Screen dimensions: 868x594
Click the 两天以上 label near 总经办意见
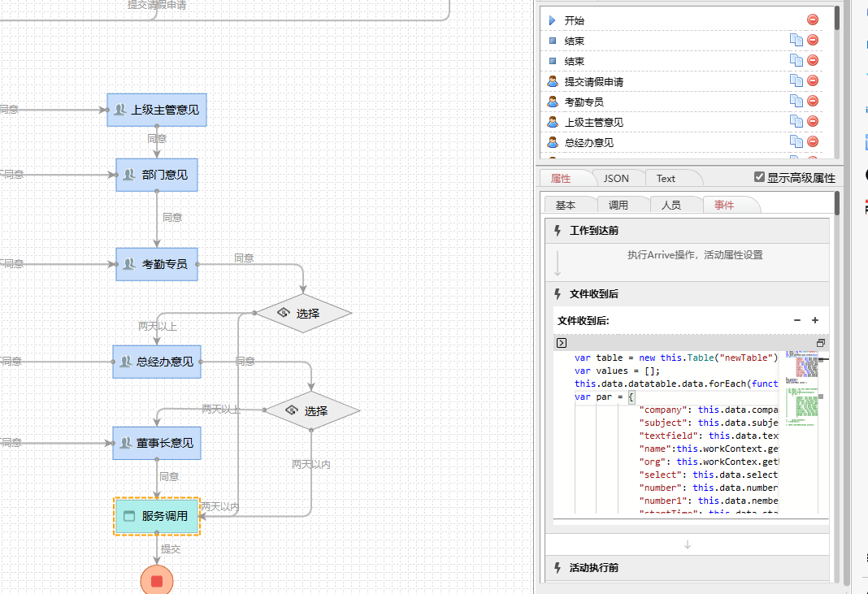(x=157, y=327)
